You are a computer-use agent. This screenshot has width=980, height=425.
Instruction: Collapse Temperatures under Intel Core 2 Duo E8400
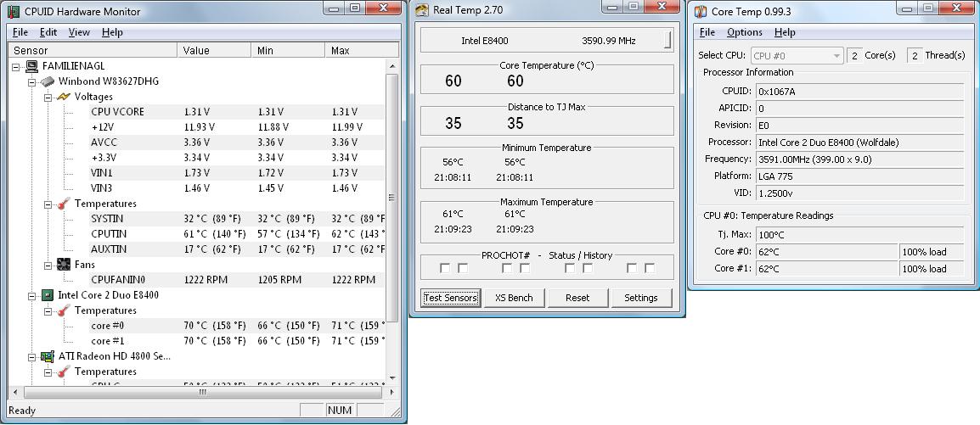coord(48,310)
